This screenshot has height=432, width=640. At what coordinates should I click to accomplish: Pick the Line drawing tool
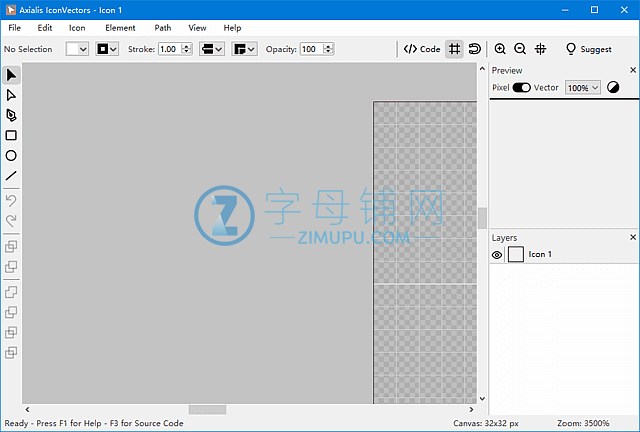[x=11, y=176]
